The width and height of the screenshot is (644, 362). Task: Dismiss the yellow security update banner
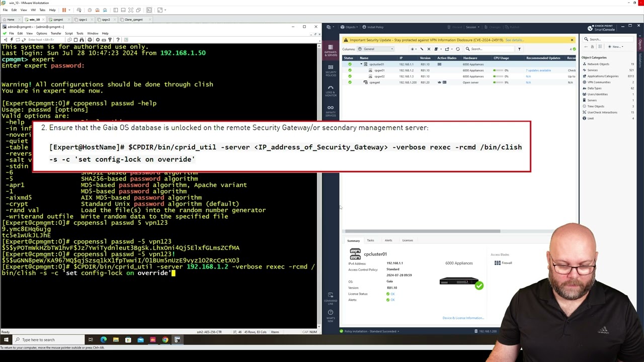pos(572,40)
